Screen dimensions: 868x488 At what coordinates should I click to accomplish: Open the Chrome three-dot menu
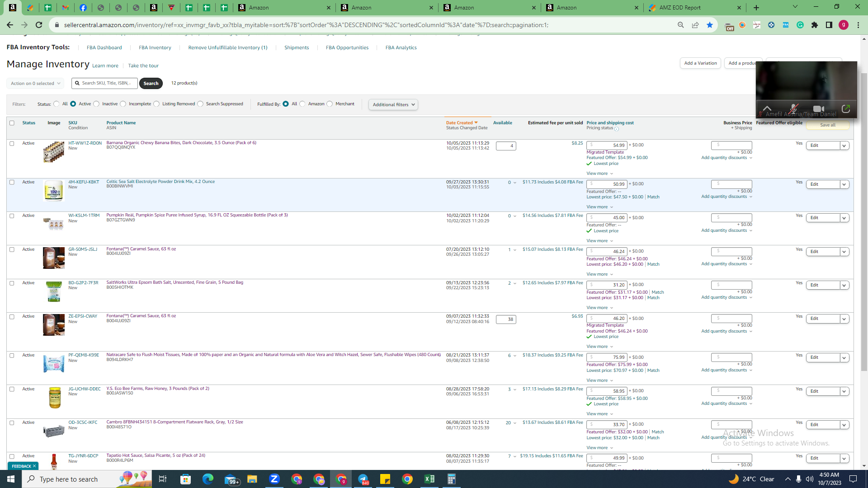[858, 25]
